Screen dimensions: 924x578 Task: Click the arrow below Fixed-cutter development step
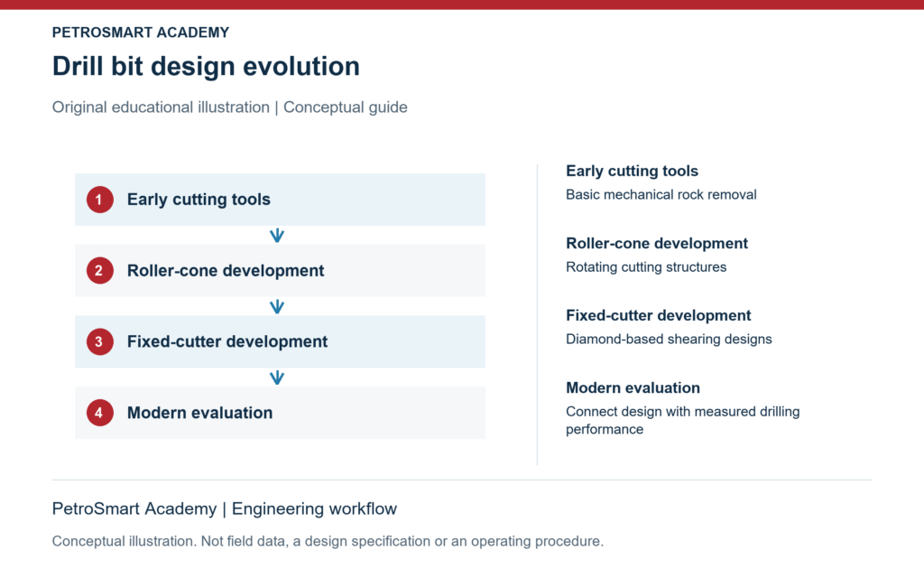(x=277, y=378)
